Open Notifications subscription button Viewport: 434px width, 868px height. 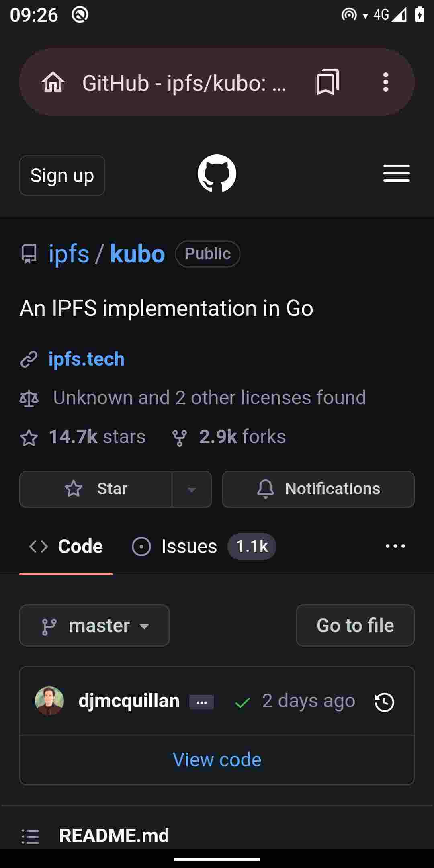click(x=318, y=489)
